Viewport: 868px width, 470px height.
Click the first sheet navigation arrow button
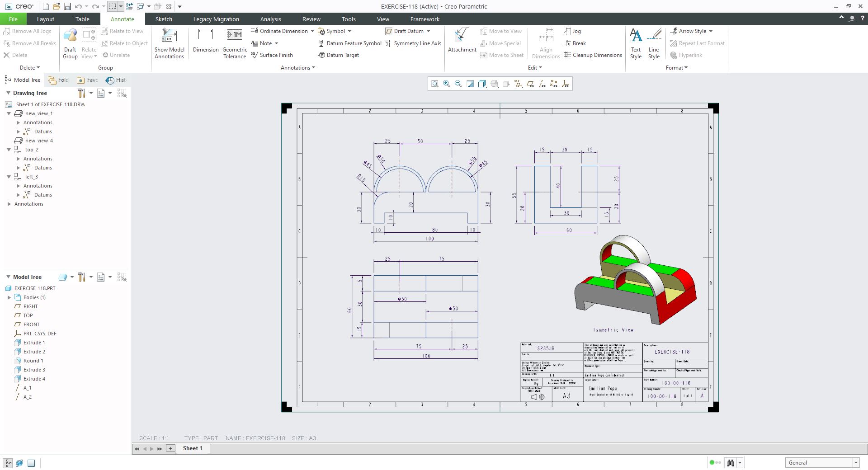[x=137, y=449]
